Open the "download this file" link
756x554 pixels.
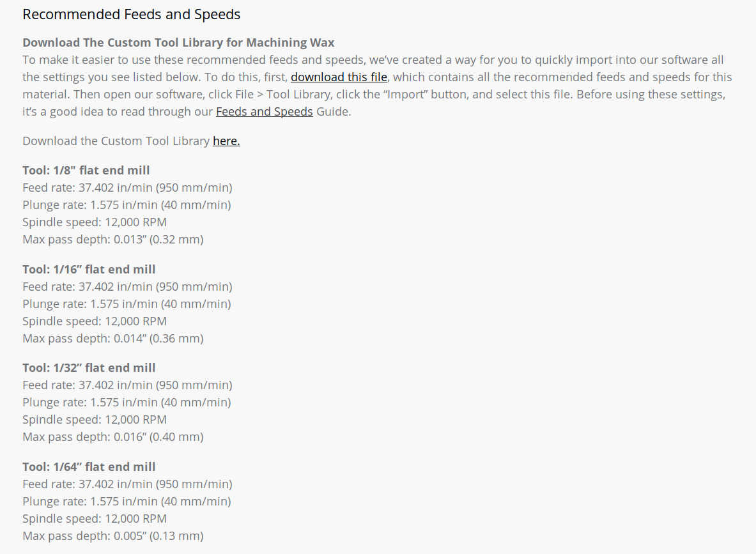(339, 77)
